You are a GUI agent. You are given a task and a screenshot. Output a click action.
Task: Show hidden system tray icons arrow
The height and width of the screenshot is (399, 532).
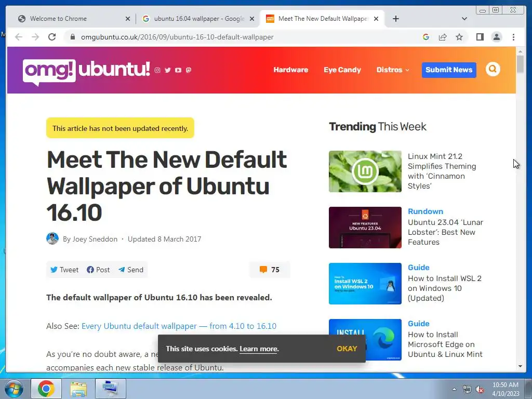click(x=454, y=389)
